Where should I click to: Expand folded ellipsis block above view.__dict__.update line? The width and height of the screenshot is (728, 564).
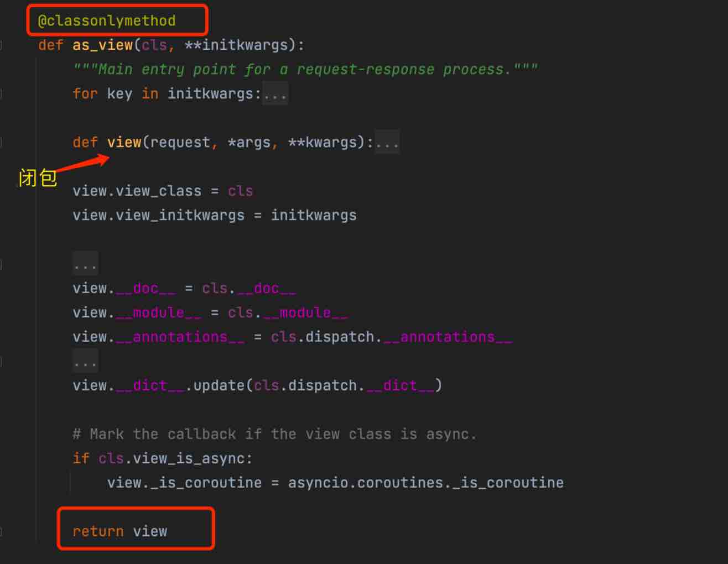pyautogui.click(x=85, y=361)
